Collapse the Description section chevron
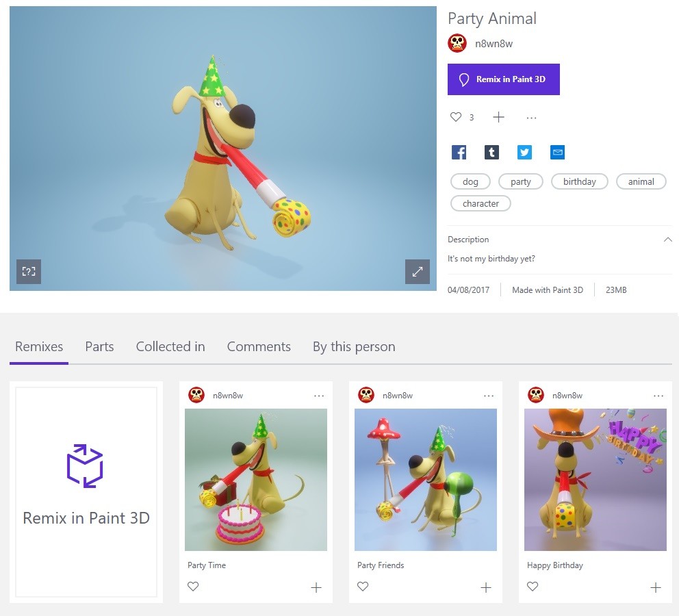Screen dimensions: 679x616 coord(668,240)
